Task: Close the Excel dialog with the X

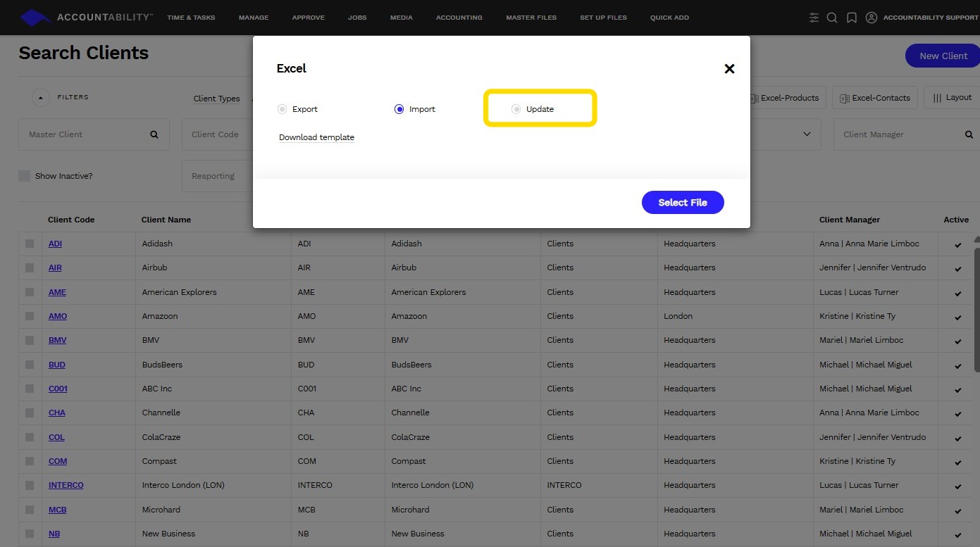Action: tap(729, 68)
